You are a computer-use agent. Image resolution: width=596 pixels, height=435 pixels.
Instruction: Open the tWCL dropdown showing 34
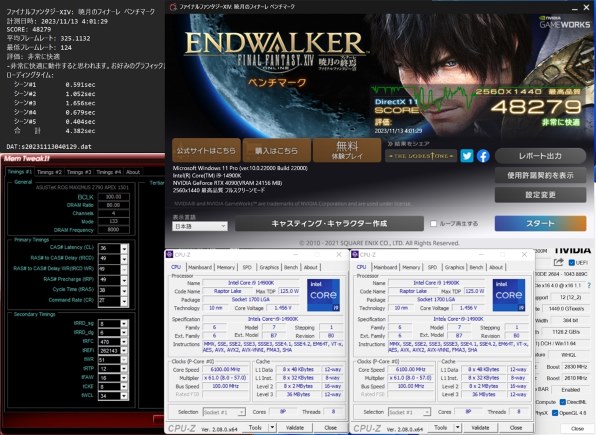point(124,396)
